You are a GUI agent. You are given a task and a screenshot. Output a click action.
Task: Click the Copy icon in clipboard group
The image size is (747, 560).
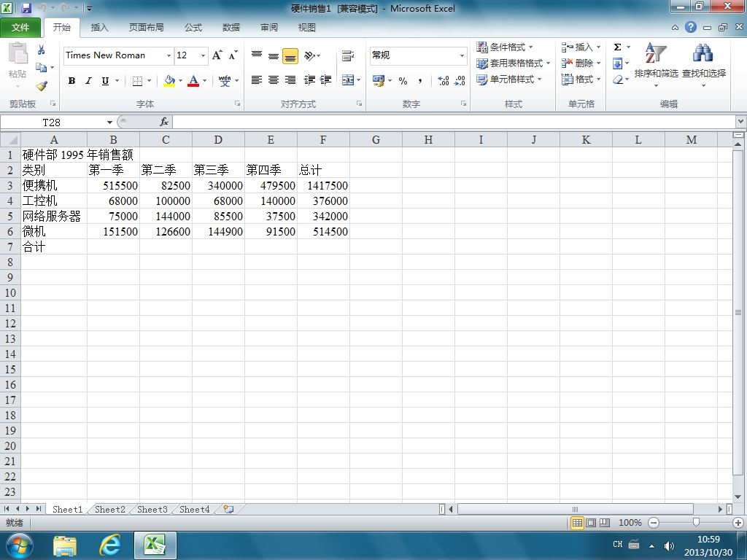(42, 68)
